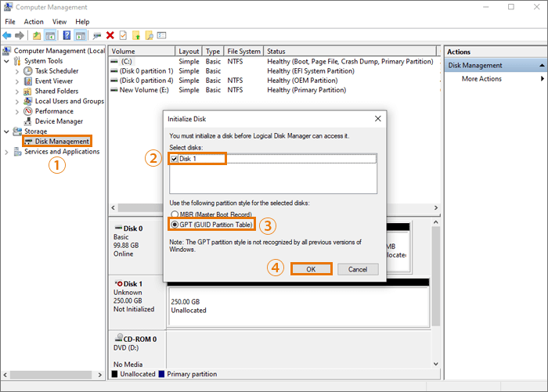This screenshot has height=392, width=548.
Task: Click the Performance monitor icon
Action: [28, 111]
